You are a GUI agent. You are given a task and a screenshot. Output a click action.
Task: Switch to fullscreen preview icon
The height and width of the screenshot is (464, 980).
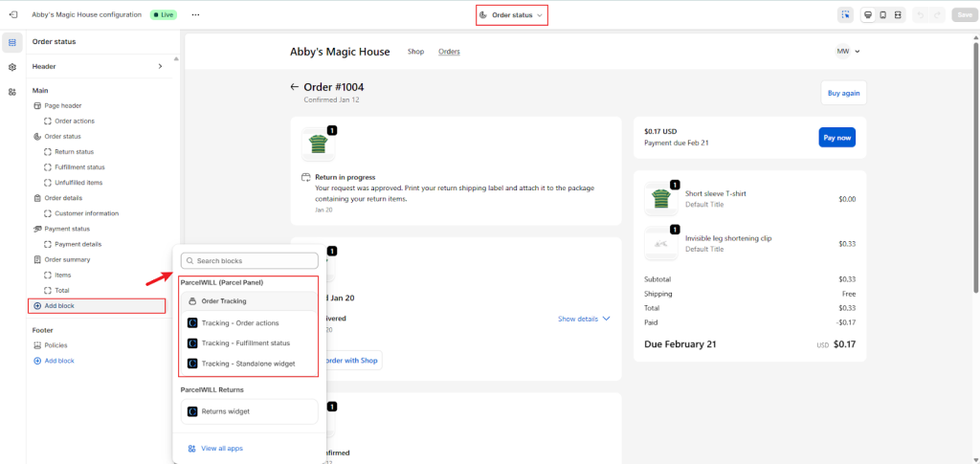pyautogui.click(x=898, y=15)
